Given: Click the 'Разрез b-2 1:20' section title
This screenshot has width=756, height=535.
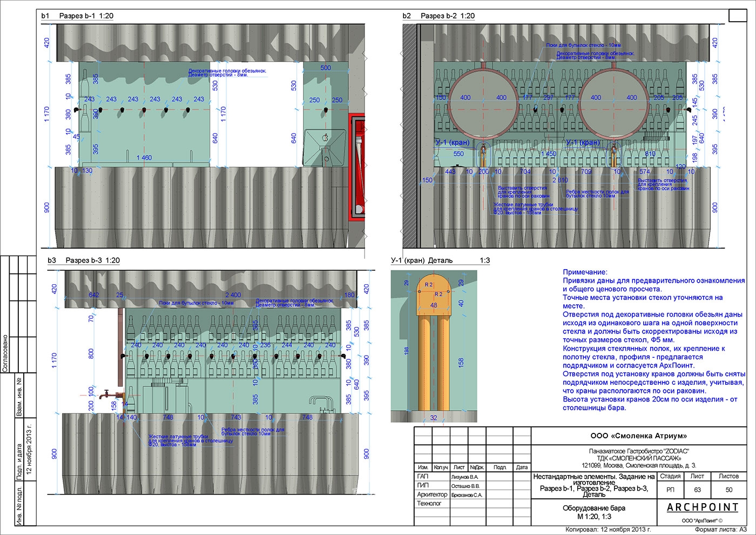Looking at the screenshot, I should pyautogui.click(x=448, y=16).
